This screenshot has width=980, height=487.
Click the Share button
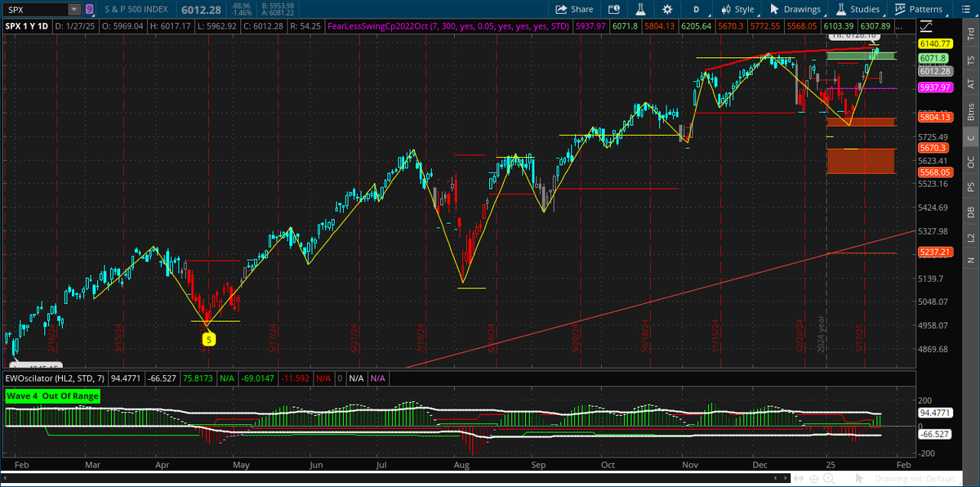click(x=574, y=9)
